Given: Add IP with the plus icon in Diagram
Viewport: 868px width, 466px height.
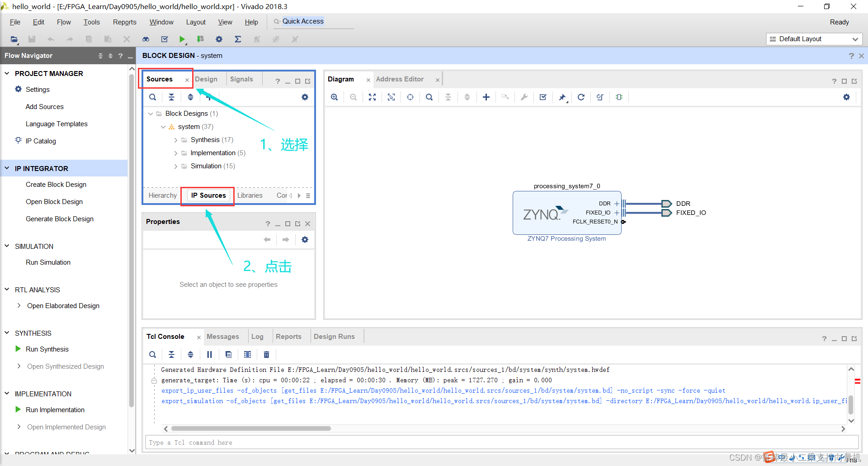Looking at the screenshot, I should point(486,97).
